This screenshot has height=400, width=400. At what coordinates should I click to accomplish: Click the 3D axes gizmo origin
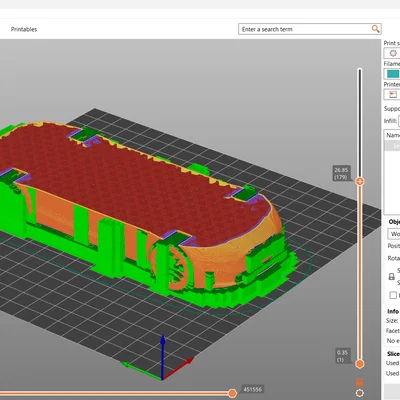click(162, 378)
